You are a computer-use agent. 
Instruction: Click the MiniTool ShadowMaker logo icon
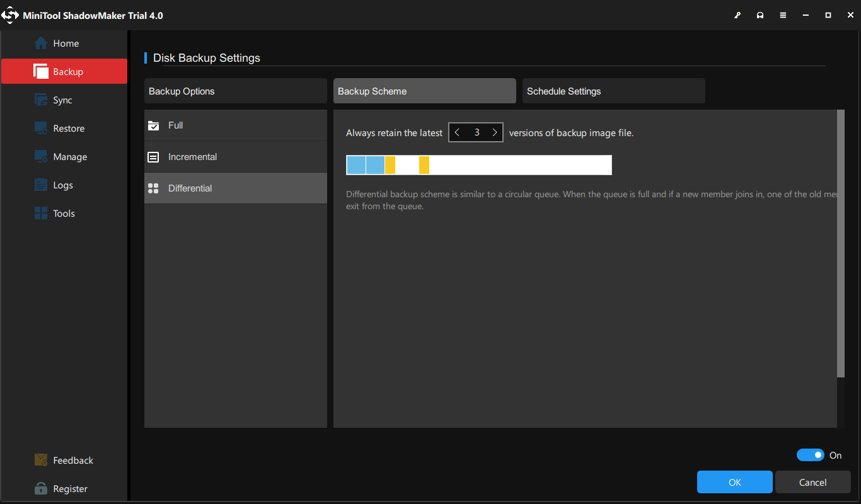point(11,15)
